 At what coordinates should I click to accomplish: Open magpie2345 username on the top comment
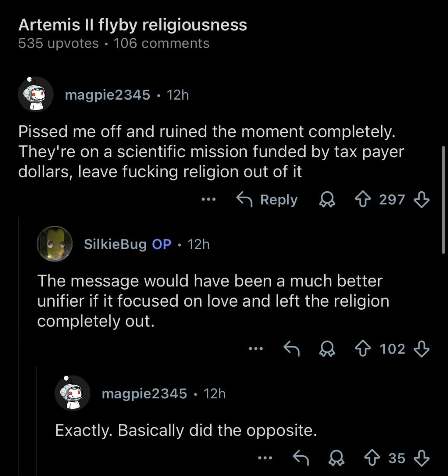(108, 95)
